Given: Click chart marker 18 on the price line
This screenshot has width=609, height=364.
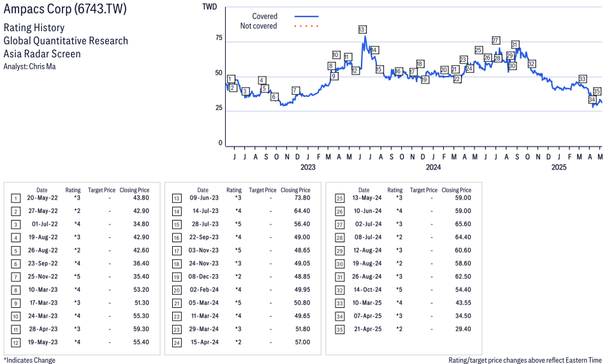Looking at the screenshot, I should (x=420, y=64).
